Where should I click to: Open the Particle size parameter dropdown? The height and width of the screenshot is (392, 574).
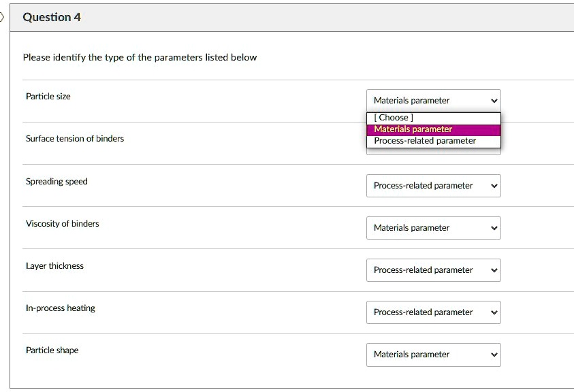click(x=433, y=100)
